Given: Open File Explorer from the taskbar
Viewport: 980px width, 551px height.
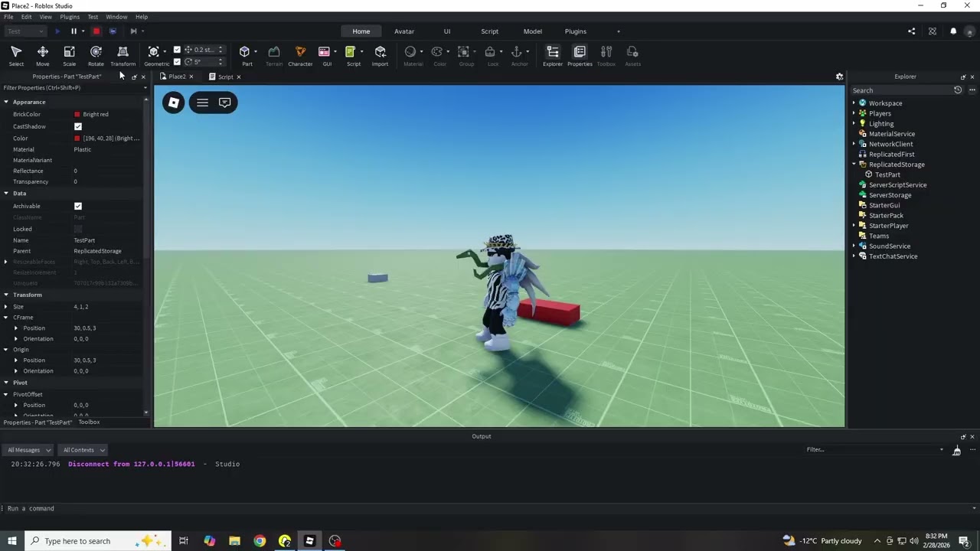Looking at the screenshot, I should 234,541.
